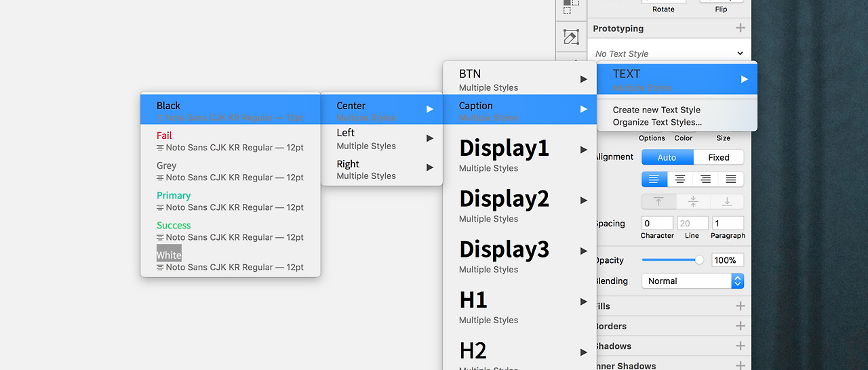The width and height of the screenshot is (868, 370).
Task: Apply the Fail text style
Action: (231, 141)
